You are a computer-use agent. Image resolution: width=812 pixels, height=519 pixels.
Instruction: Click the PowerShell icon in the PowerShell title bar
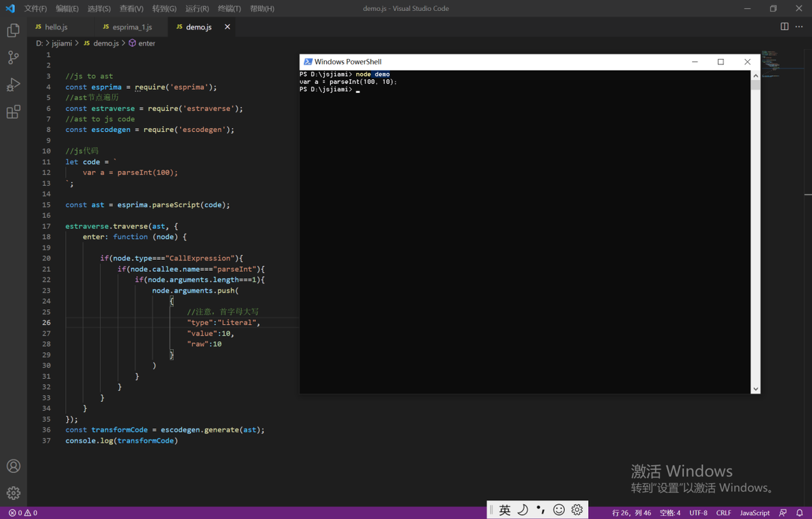click(x=308, y=62)
